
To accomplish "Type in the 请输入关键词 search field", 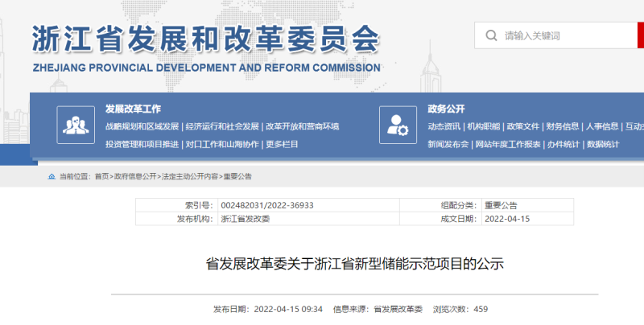I will 563,35.
